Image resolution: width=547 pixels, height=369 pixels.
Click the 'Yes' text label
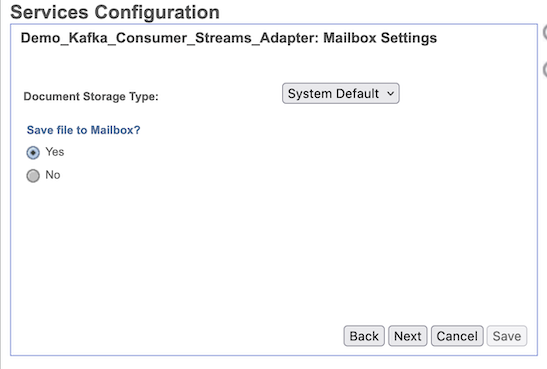pyautogui.click(x=55, y=152)
